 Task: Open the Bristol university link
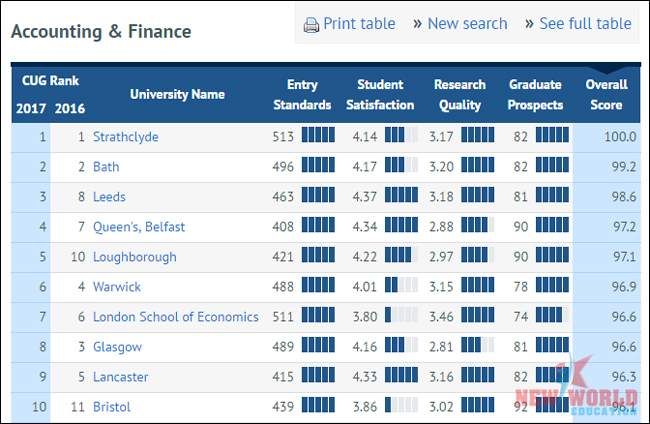(112, 407)
